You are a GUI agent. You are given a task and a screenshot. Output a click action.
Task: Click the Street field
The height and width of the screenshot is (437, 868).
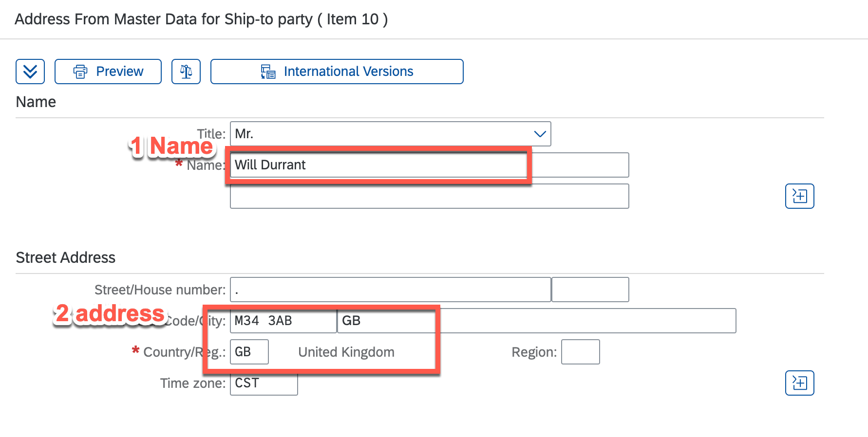[390, 290]
